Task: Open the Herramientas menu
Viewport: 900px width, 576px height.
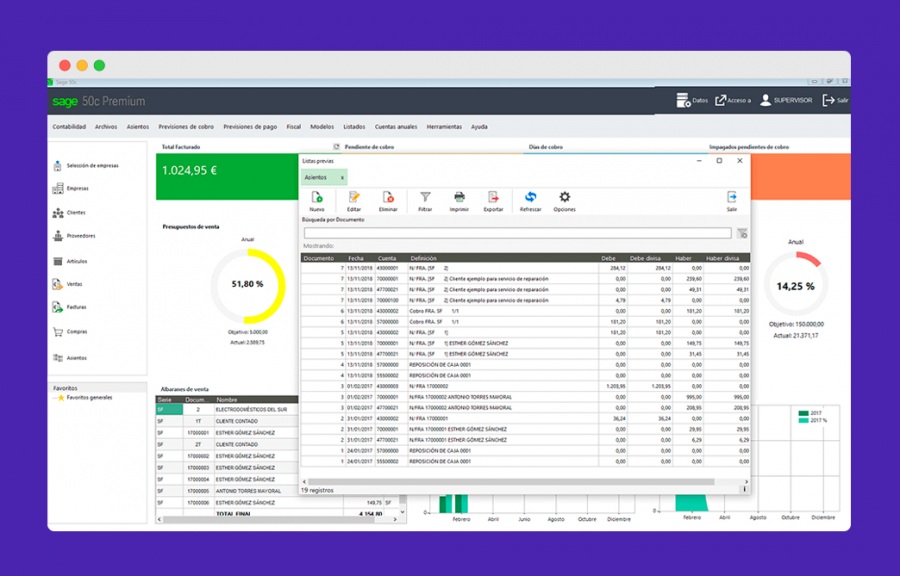Action: pos(444,127)
